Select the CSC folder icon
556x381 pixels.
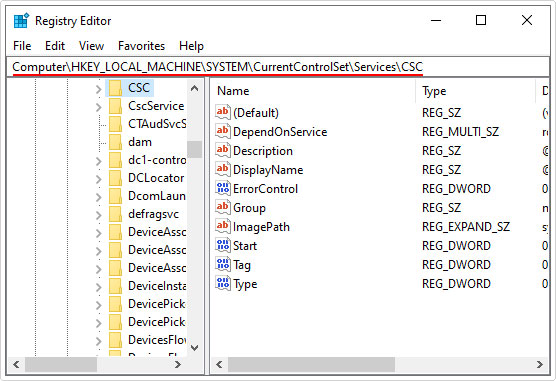point(115,88)
